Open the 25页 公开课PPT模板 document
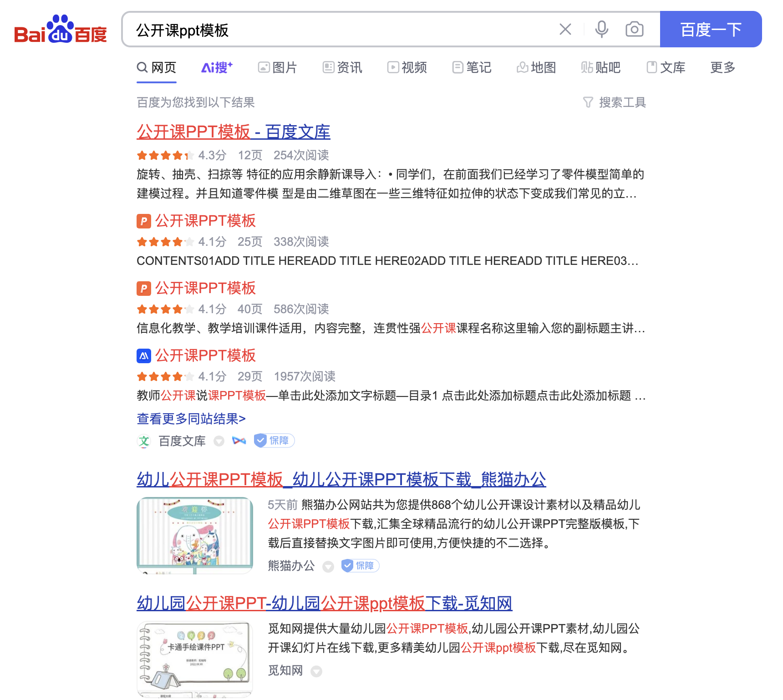Viewport: 783px width, 700px height. (205, 221)
